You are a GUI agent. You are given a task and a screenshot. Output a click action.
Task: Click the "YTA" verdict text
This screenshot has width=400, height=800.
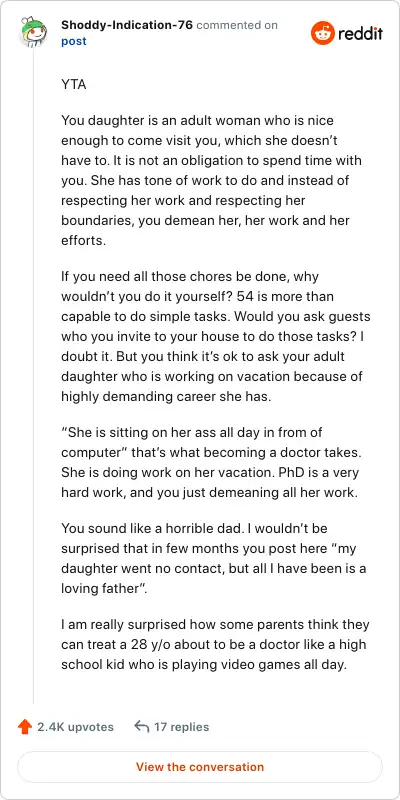[74, 84]
